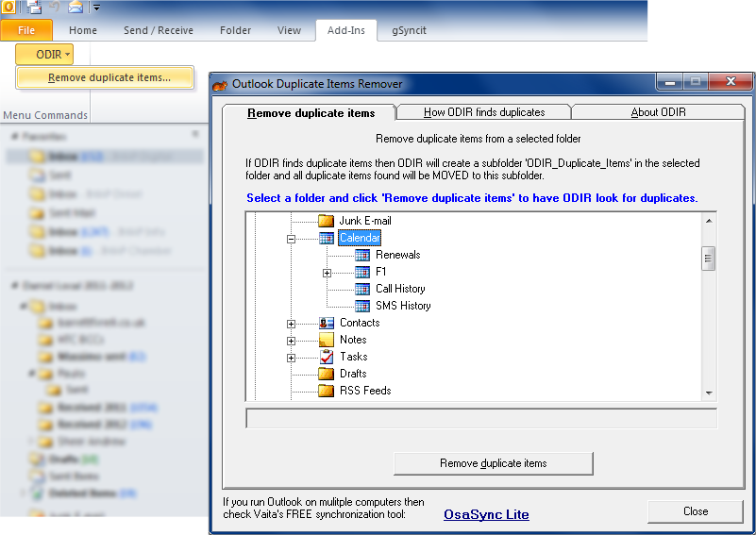Open the Send / Receive ribbon tab
This screenshot has width=756, height=535.
[159, 30]
